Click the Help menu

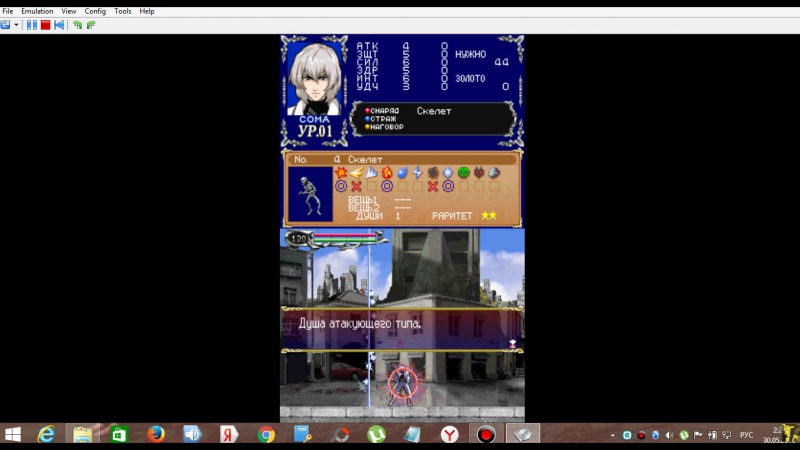coord(147,11)
